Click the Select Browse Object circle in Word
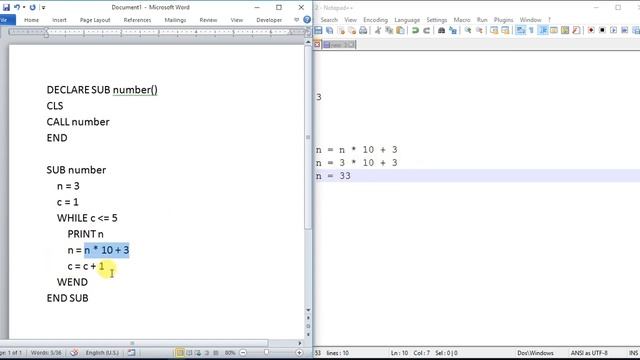Screen dimensions: 640x360 click(308, 326)
